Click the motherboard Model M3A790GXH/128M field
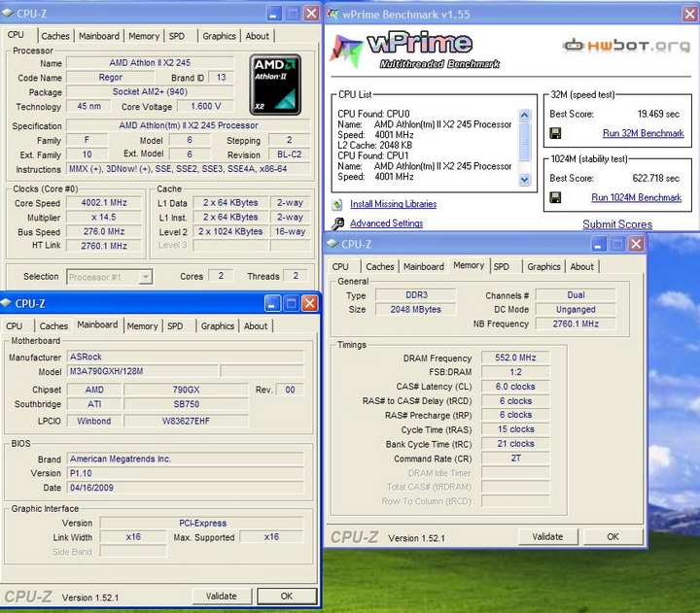Screen dimensions: 700x613 pyautogui.click(x=143, y=371)
